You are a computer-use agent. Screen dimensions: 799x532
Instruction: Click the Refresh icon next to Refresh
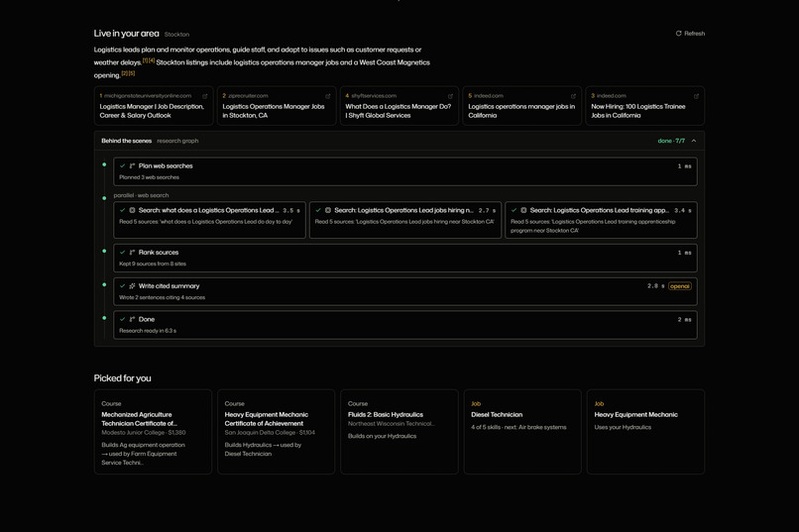[678, 33]
